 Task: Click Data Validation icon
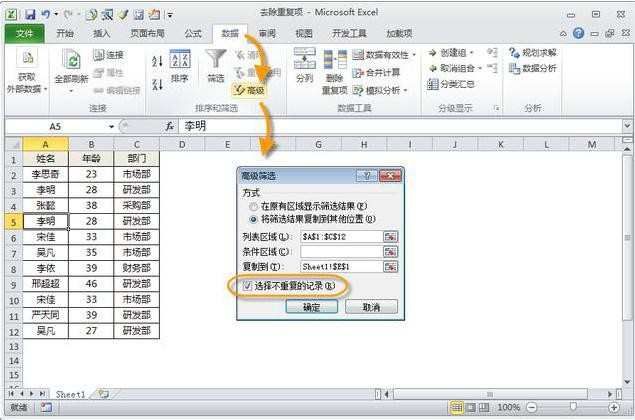pos(358,55)
